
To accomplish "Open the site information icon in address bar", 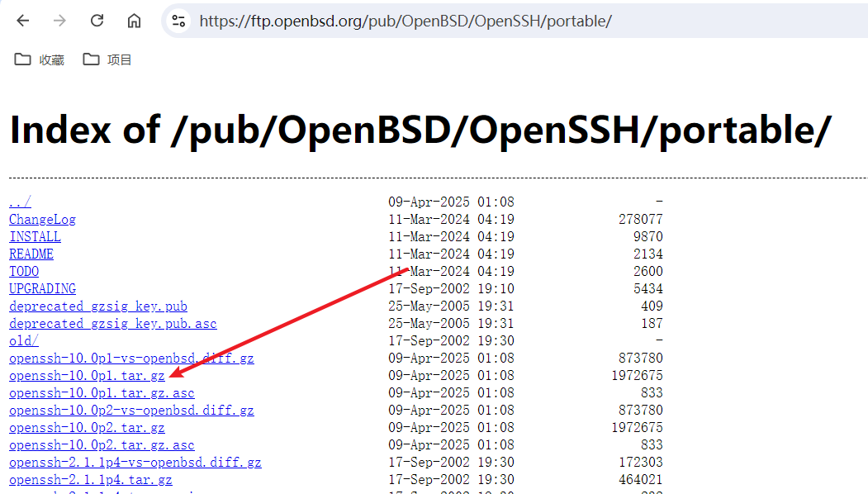I will pyautogui.click(x=179, y=21).
